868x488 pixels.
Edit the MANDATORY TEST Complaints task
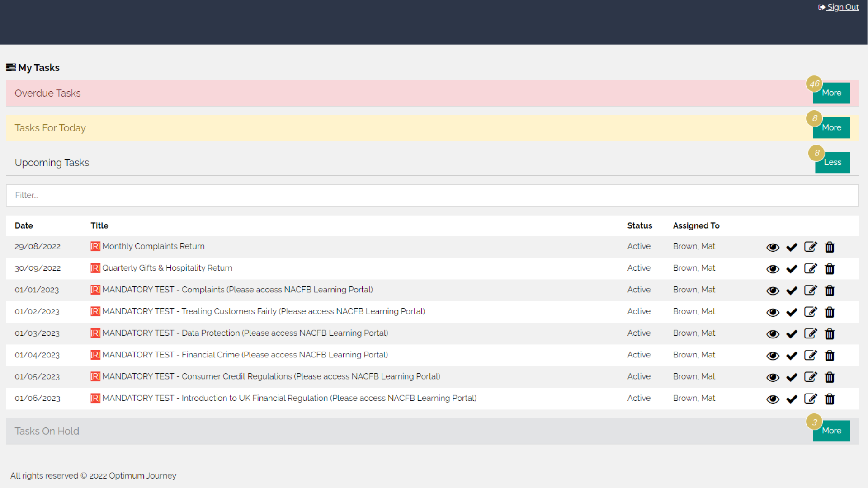[810, 291]
